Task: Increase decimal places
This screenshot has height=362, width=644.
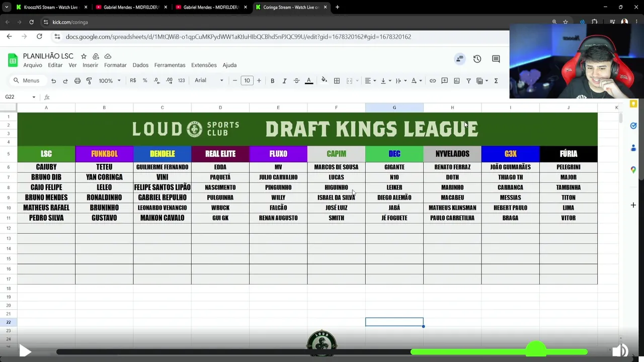Action: click(169, 80)
